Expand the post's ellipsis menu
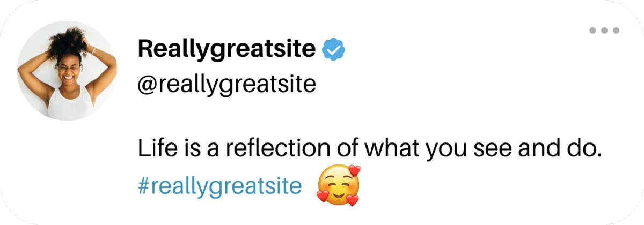 604,31
